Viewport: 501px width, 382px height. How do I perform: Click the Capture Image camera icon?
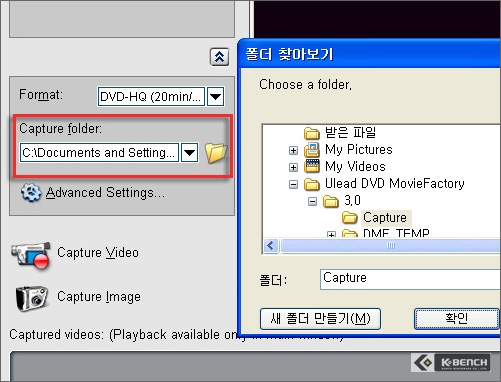(31, 298)
